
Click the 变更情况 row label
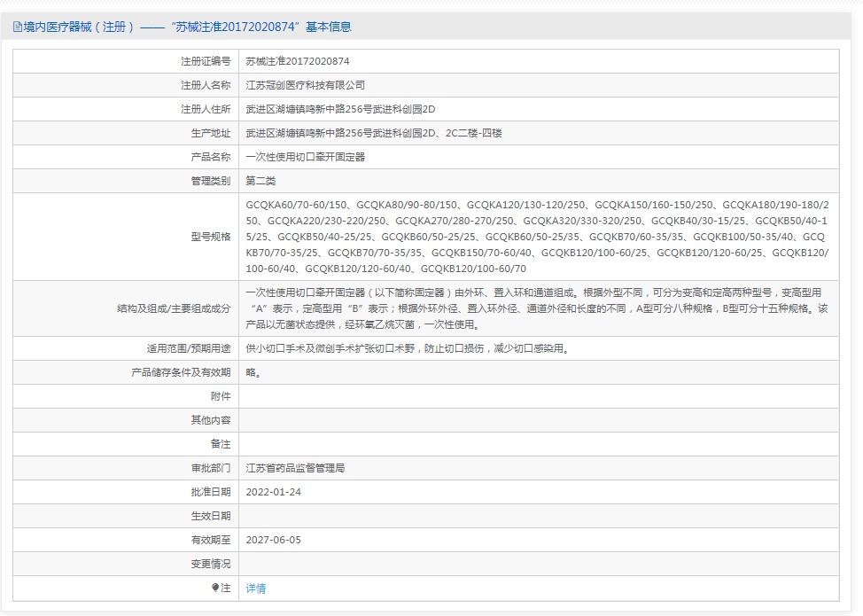tap(210, 564)
